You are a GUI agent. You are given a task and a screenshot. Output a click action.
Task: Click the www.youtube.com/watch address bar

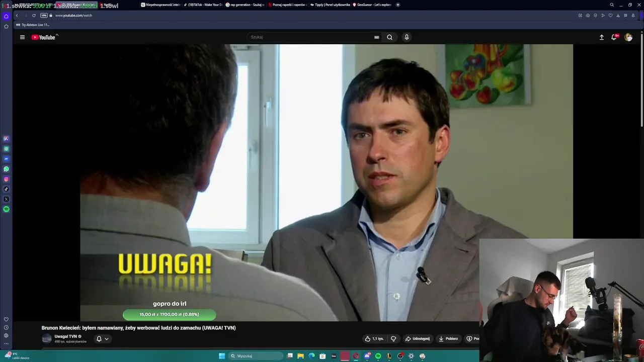73,16
